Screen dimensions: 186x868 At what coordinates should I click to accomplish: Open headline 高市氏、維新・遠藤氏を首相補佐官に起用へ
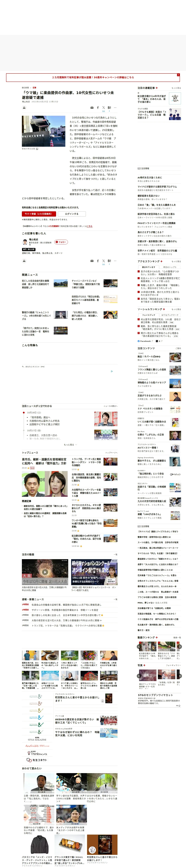44,461
